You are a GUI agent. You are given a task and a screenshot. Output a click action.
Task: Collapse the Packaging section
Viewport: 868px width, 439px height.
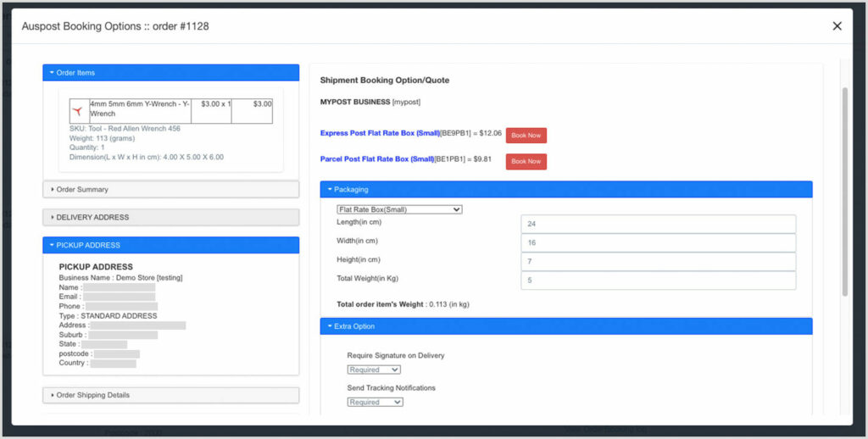tap(566, 189)
